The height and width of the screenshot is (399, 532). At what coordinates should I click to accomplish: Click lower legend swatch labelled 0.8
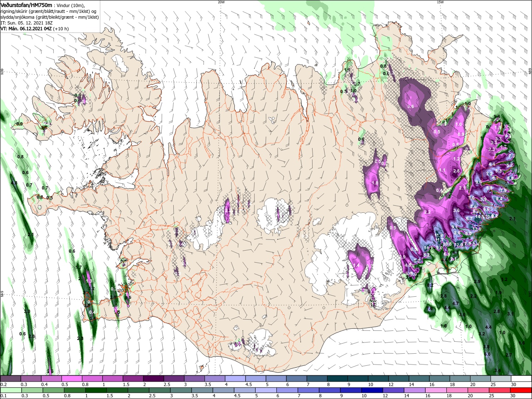coord(74,390)
